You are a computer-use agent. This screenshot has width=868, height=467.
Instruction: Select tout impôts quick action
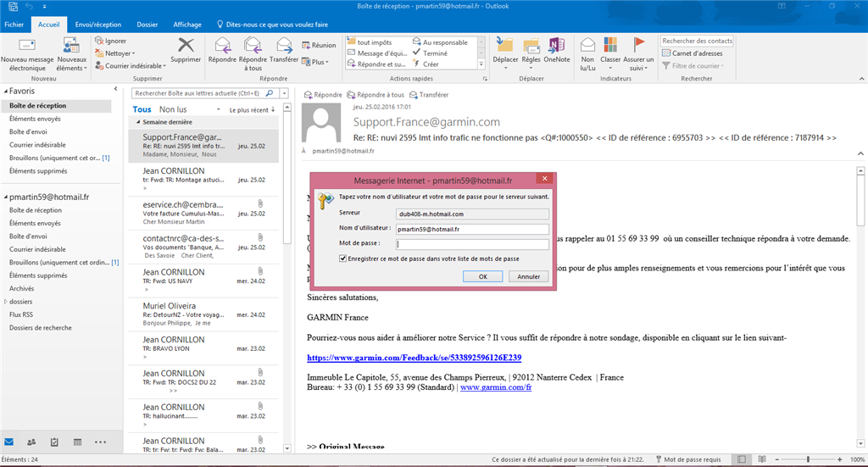point(370,42)
